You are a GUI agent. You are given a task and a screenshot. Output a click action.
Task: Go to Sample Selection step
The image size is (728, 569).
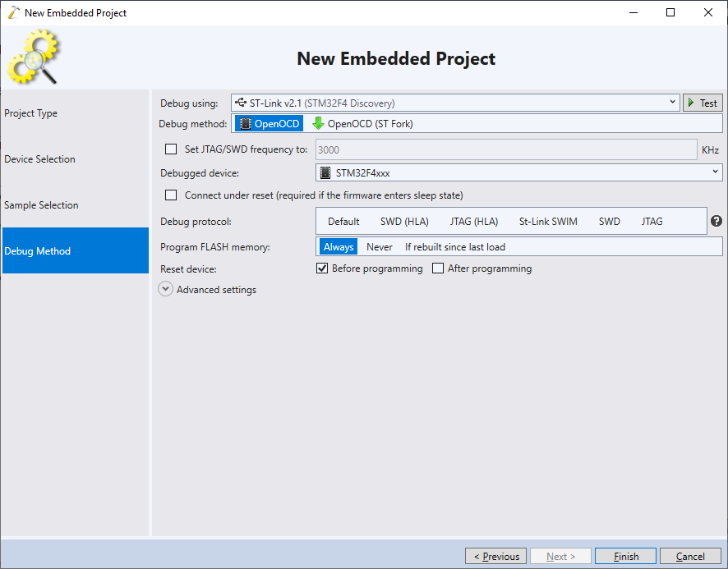[x=76, y=204]
